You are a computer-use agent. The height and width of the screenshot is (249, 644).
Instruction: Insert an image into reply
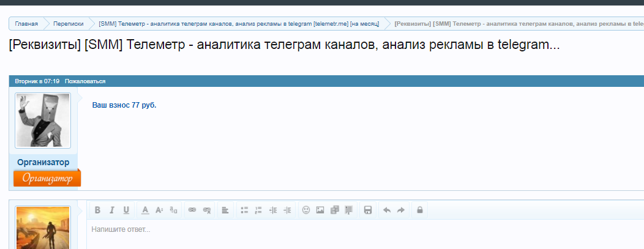coord(320,210)
